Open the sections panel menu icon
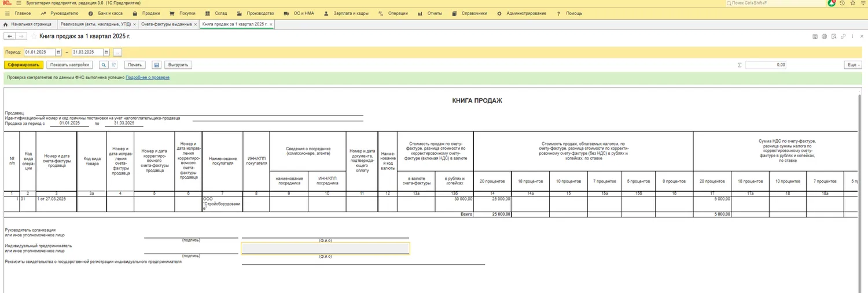Screen dimensions: 868x293 (6, 13)
